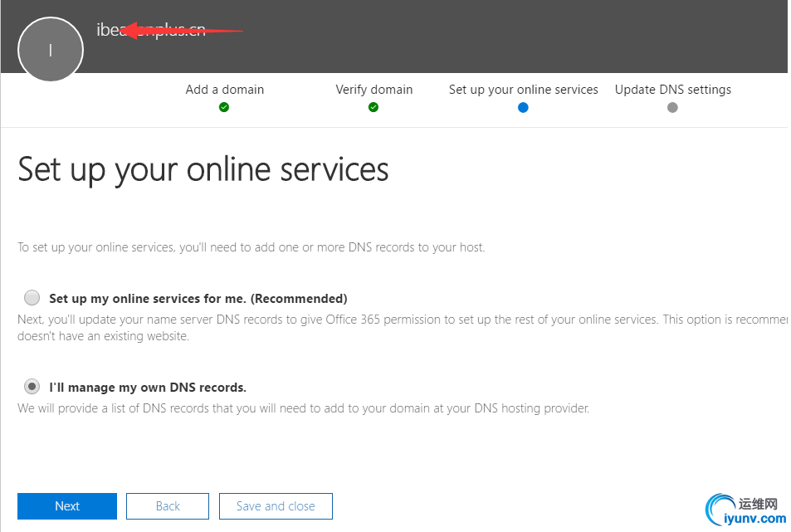Image resolution: width=791 pixels, height=532 pixels.
Task: Click the 'Set up your online services' page heading
Action: coord(203,170)
